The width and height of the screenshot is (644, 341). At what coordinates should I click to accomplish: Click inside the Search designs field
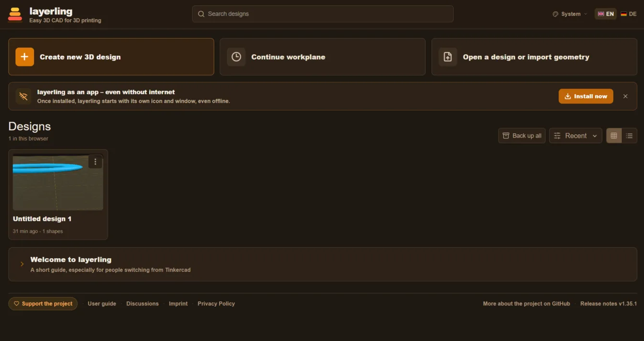click(322, 14)
